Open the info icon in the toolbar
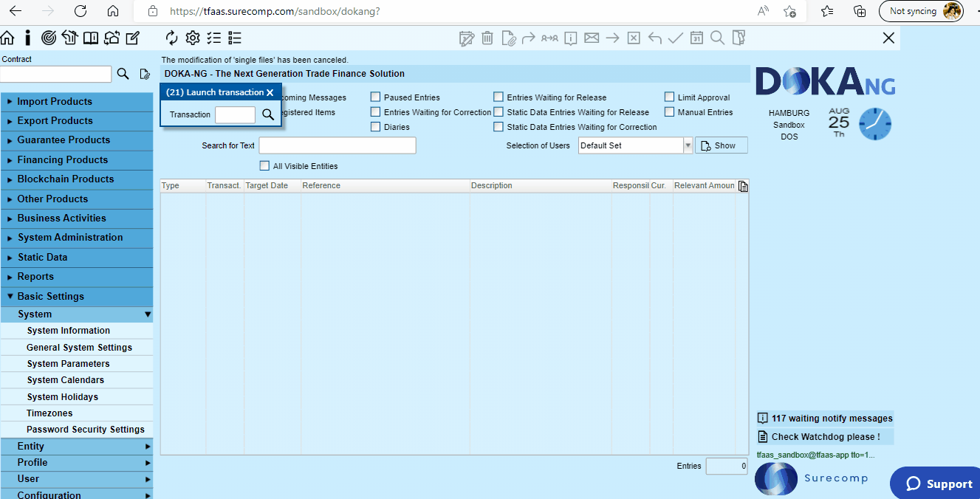This screenshot has height=499, width=980. tap(28, 38)
